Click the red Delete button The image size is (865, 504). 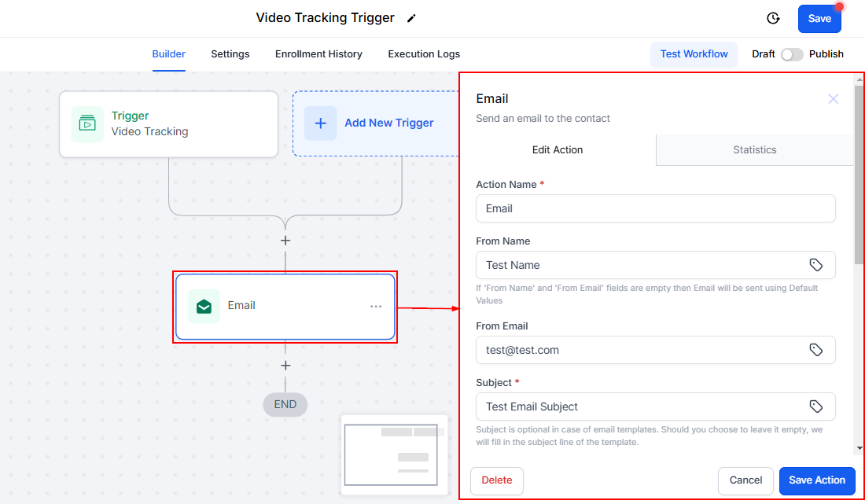tap(496, 480)
